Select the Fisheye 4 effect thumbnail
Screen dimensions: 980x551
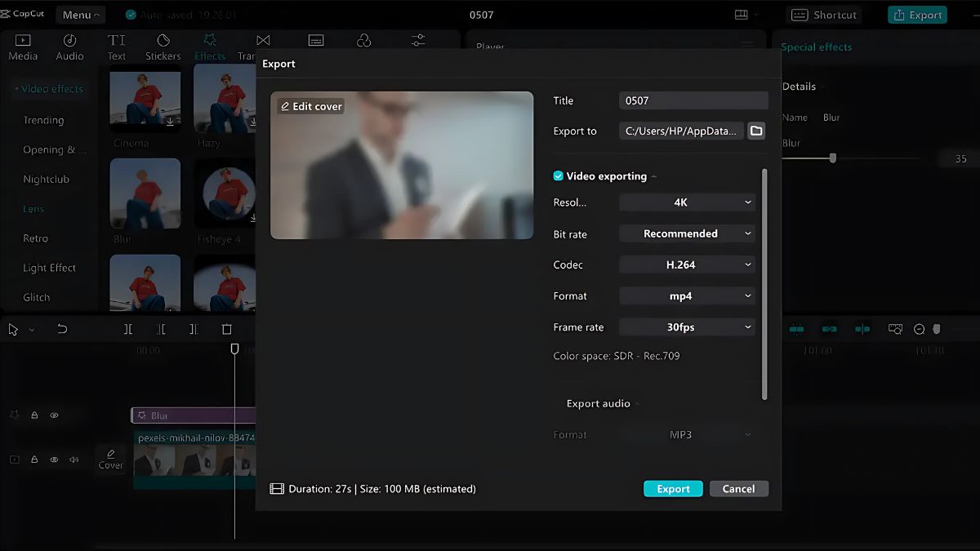(x=225, y=193)
